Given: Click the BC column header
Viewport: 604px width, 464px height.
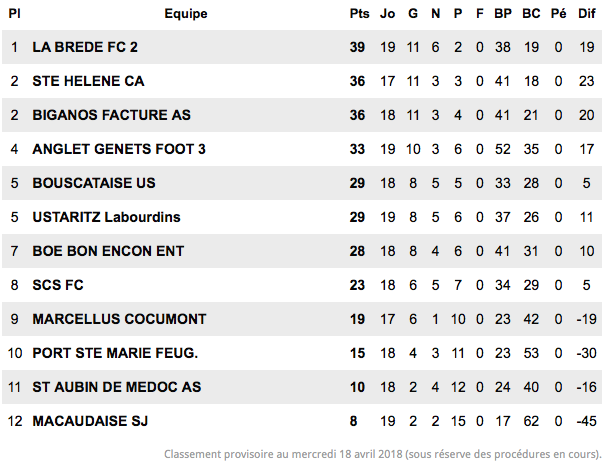Looking at the screenshot, I should pos(531,14).
